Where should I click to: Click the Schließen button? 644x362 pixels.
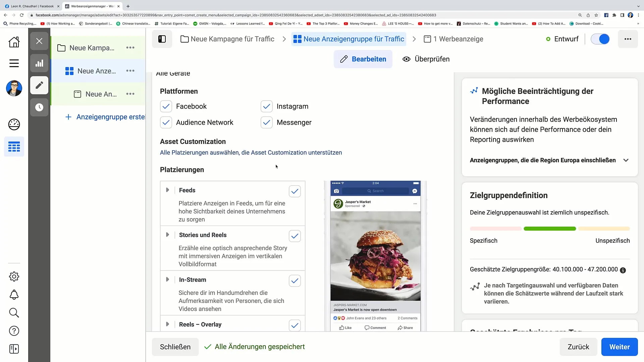click(x=175, y=347)
